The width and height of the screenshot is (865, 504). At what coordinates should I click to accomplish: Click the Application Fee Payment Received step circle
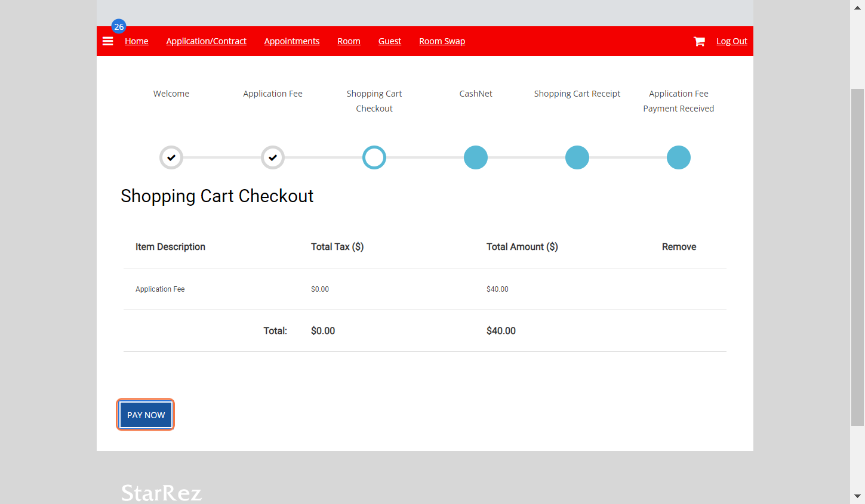(x=679, y=157)
